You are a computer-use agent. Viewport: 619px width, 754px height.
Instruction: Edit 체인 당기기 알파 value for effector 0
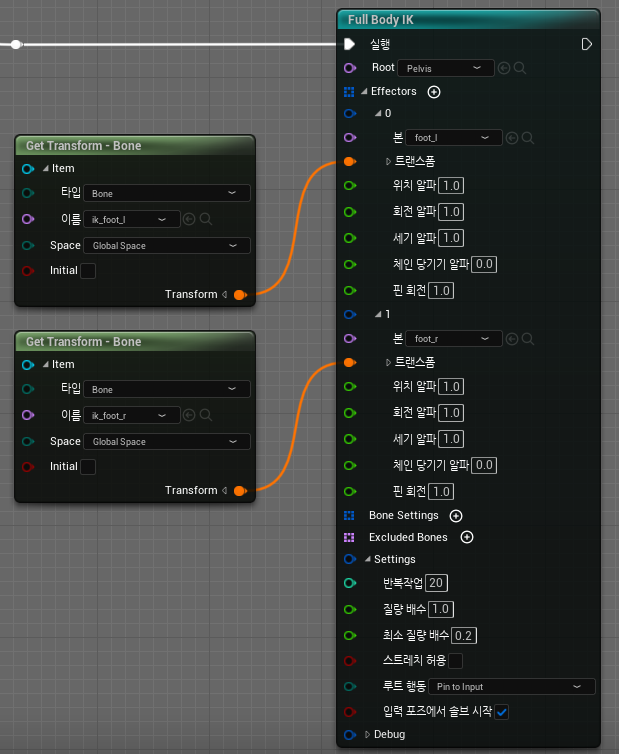pos(484,264)
